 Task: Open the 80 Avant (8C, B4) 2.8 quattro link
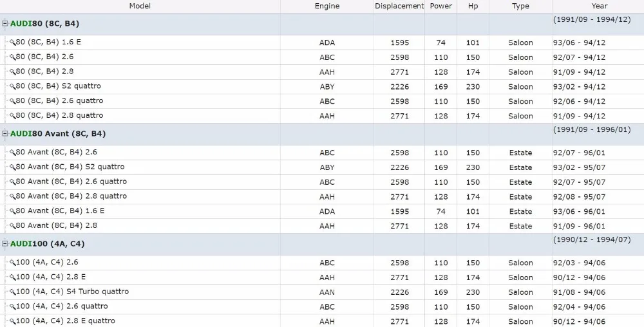click(71, 196)
